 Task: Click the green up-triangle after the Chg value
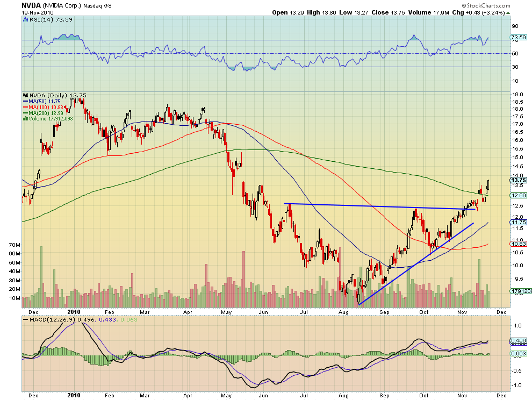click(x=508, y=13)
